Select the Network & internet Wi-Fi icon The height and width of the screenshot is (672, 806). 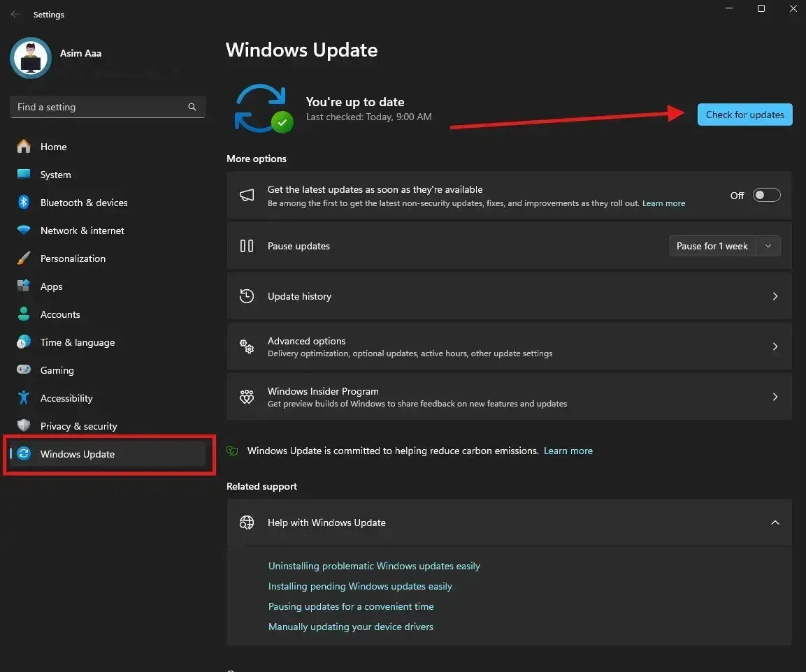click(24, 231)
